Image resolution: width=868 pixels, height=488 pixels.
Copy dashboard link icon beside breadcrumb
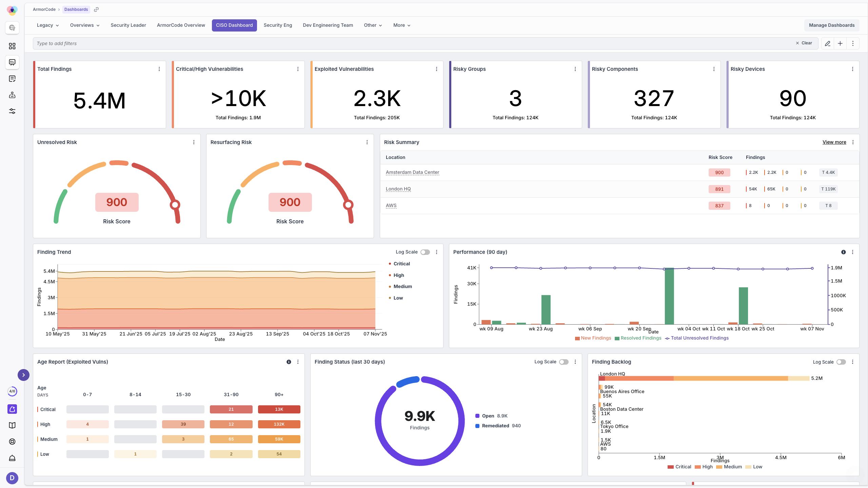(x=96, y=9)
